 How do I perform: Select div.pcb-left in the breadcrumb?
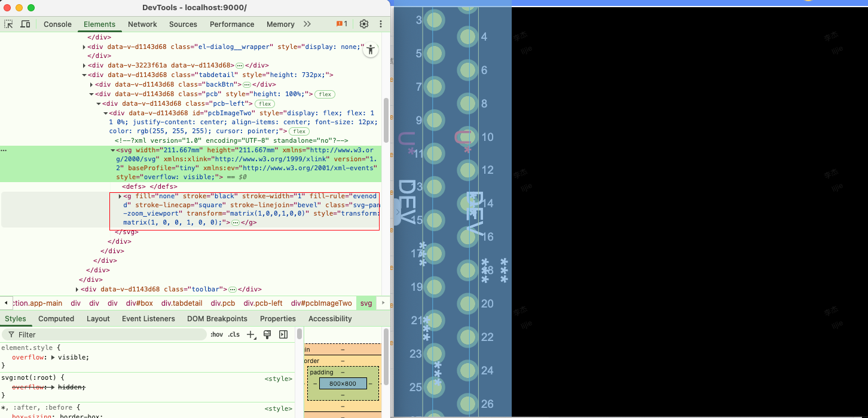pos(263,303)
